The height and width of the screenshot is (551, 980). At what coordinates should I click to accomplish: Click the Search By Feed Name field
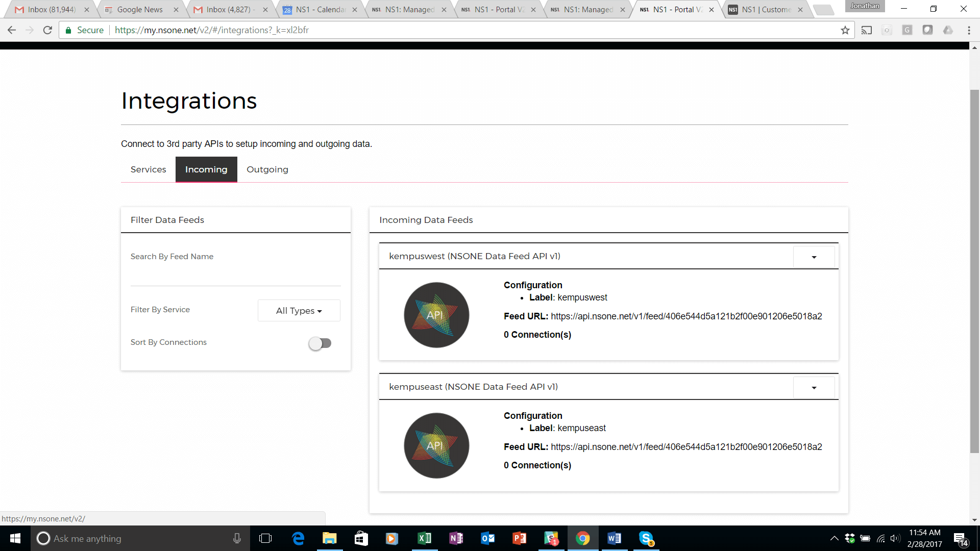pyautogui.click(x=235, y=275)
